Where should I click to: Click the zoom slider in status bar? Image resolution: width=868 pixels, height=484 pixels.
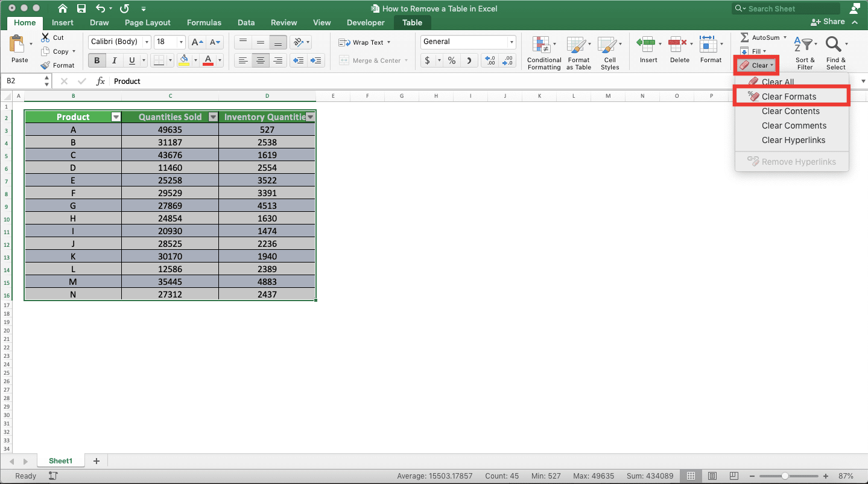pyautogui.click(x=785, y=476)
